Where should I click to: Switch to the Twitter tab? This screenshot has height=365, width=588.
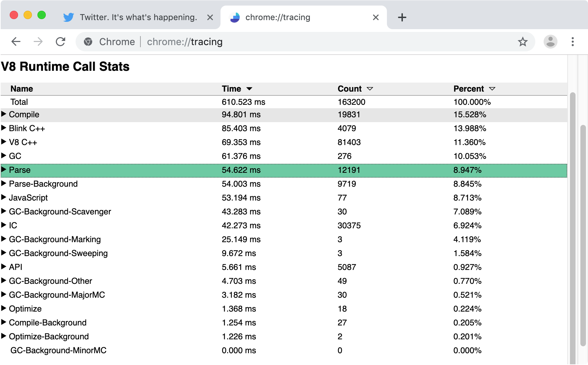[x=138, y=17]
